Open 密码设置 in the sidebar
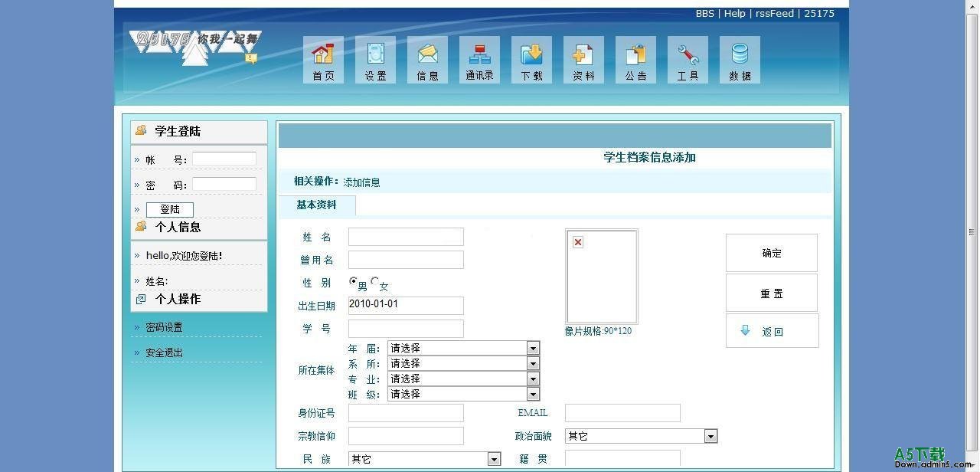Screen dimensions: 980x472 tap(164, 327)
